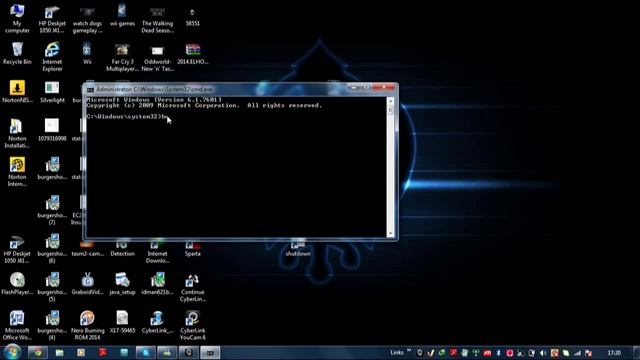Viewport: 640px width, 360px height.
Task: Select the 2014.ELHO archive icon
Action: pos(192,53)
